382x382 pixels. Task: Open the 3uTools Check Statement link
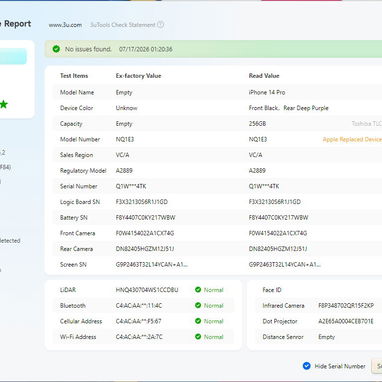click(x=123, y=25)
